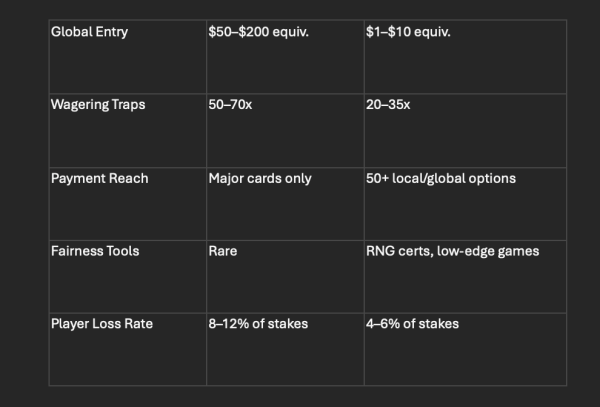Click the Global Entry cell

point(128,57)
